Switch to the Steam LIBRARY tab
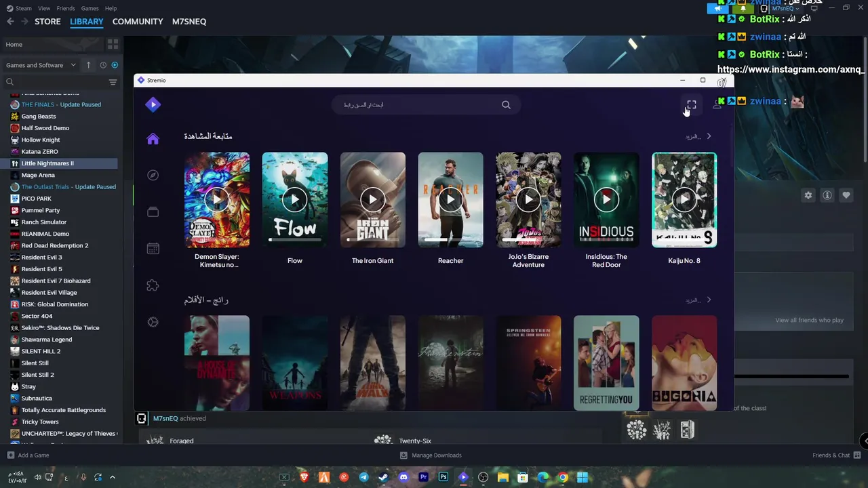 87,22
